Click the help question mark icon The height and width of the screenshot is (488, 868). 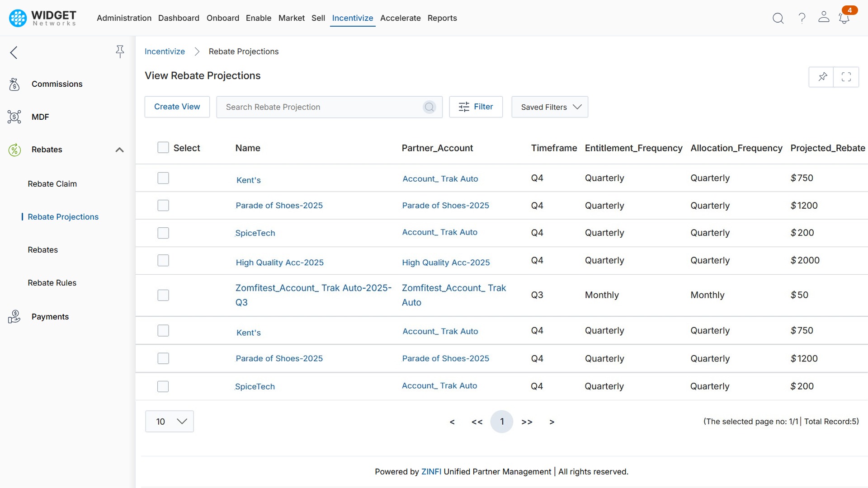(802, 18)
